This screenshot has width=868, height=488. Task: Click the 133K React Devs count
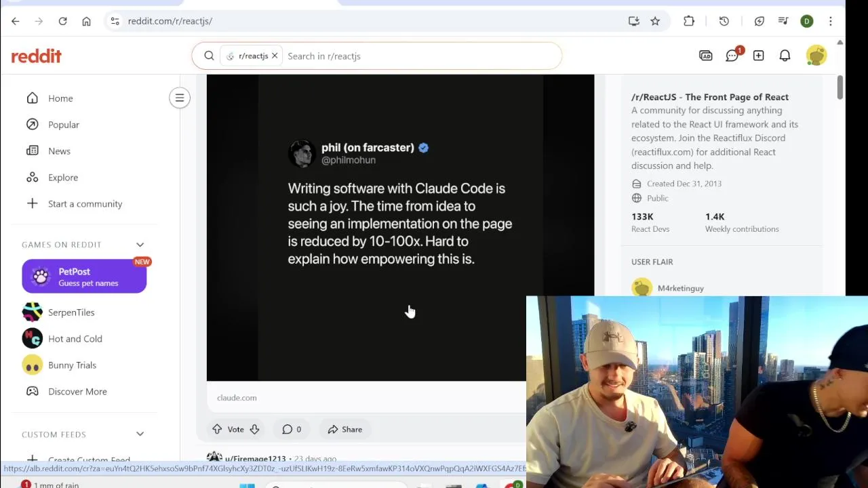[650, 222]
